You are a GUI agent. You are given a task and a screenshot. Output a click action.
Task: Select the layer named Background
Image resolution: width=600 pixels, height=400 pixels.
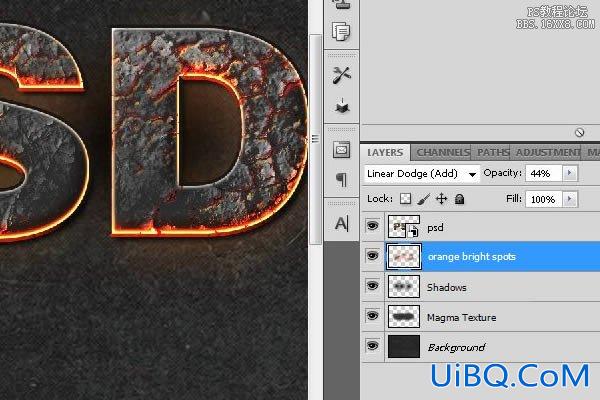coord(456,348)
